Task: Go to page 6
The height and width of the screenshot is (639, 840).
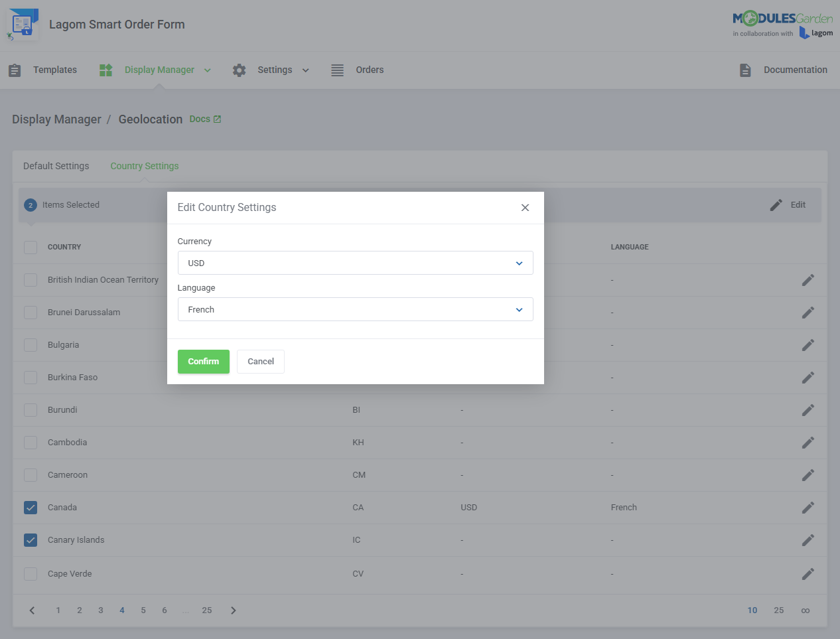Action: tap(165, 610)
